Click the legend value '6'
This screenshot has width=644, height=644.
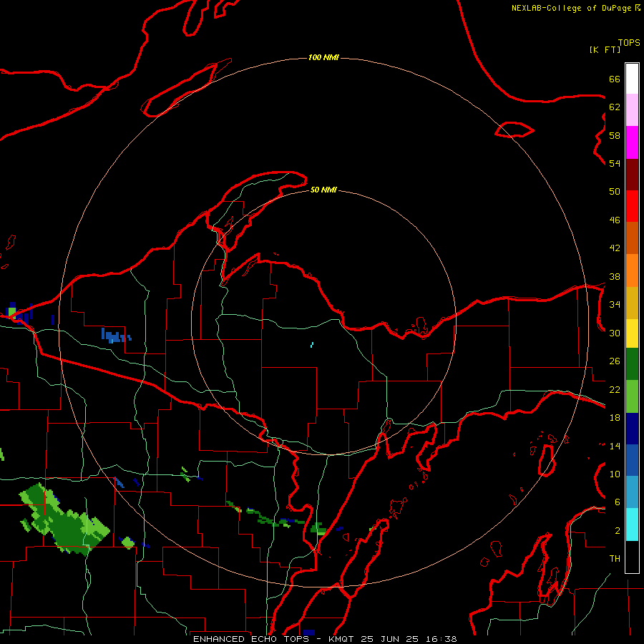[x=618, y=502]
